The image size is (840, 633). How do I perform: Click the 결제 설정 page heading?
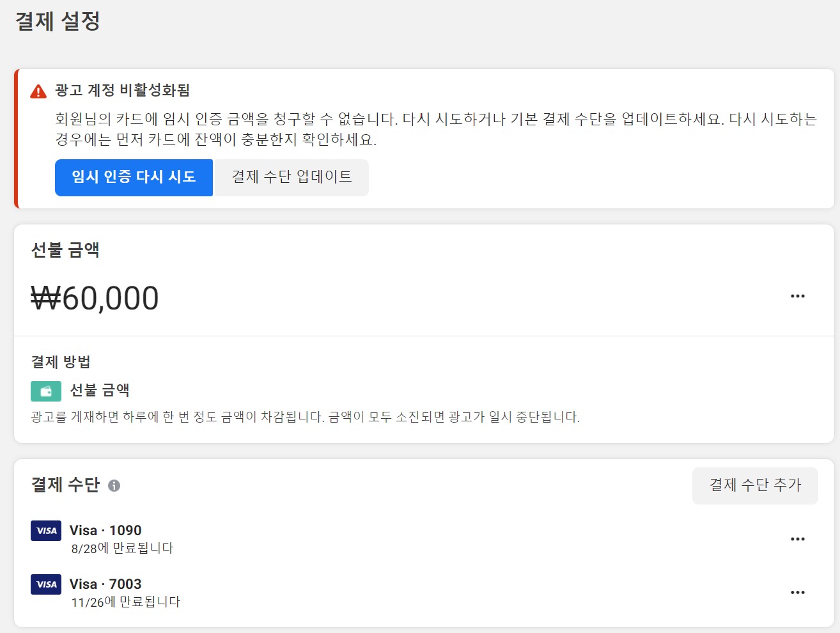point(58,21)
